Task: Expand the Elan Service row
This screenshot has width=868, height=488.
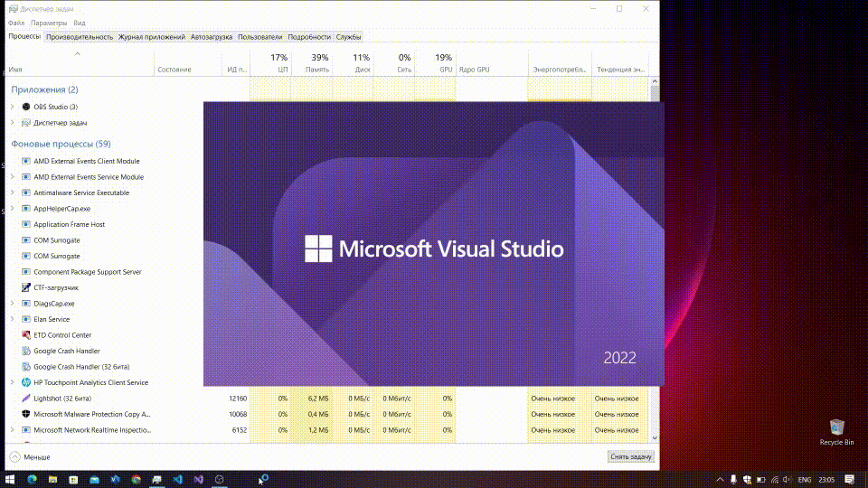Action: (x=12, y=319)
